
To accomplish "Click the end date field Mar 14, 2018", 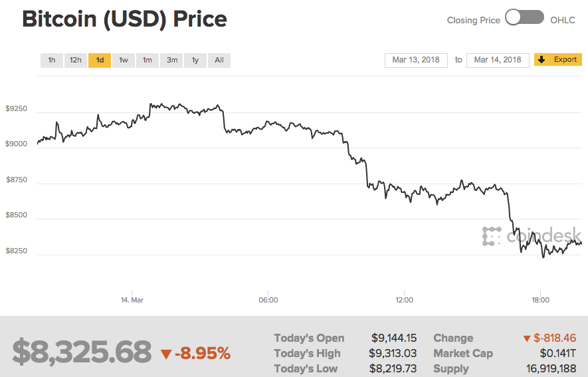I will [498, 60].
